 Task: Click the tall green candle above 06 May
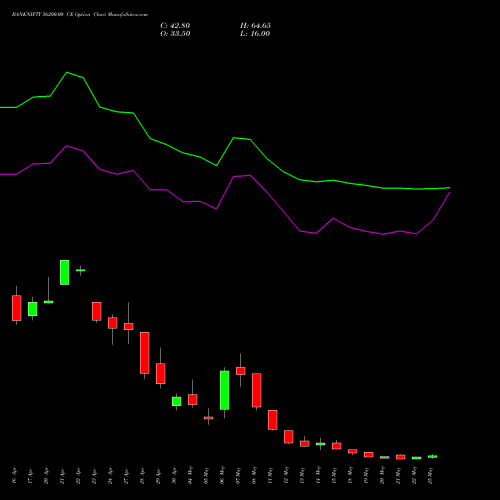[x=225, y=390]
